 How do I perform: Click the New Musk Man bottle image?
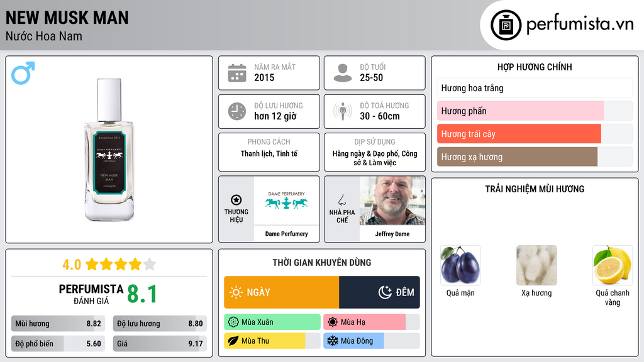tap(109, 150)
